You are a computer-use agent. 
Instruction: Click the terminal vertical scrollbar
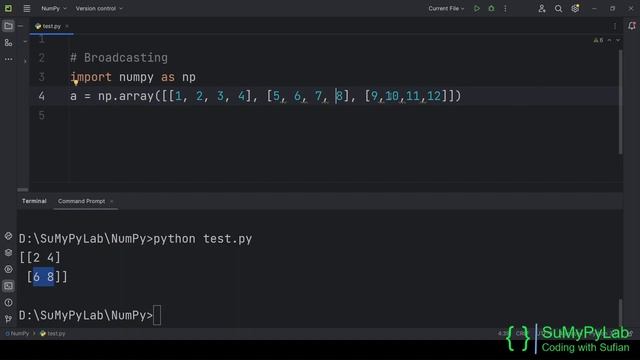click(620, 312)
